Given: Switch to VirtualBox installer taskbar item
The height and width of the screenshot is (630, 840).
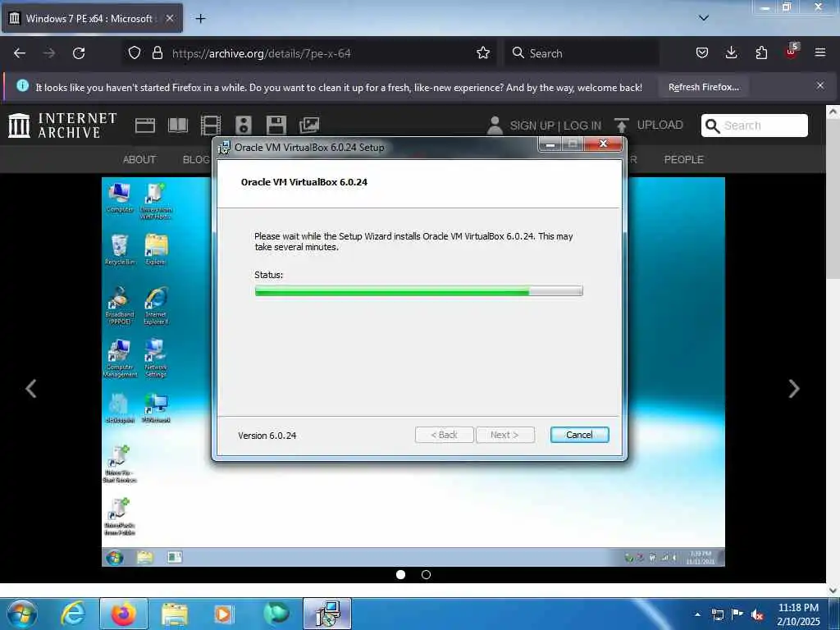Looking at the screenshot, I should [327, 614].
